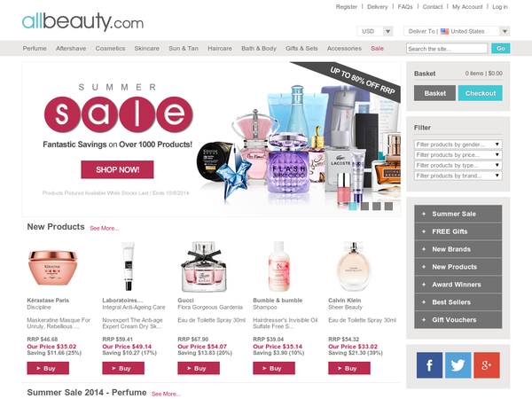Open the Skincare navigation menu

pos(146,49)
